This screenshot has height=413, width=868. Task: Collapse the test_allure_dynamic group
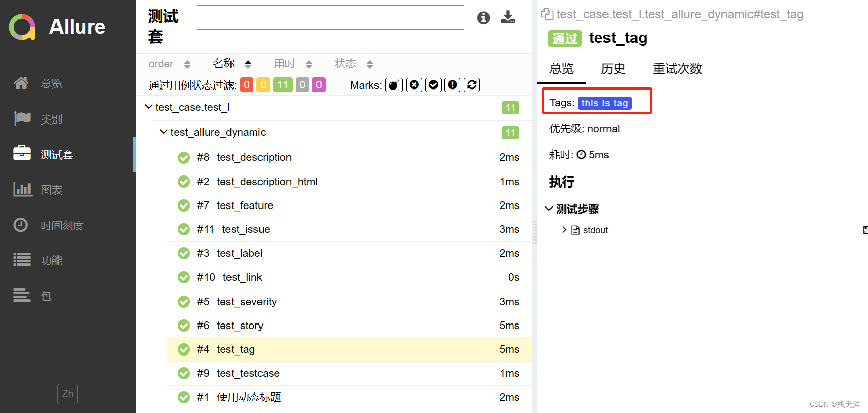click(164, 132)
